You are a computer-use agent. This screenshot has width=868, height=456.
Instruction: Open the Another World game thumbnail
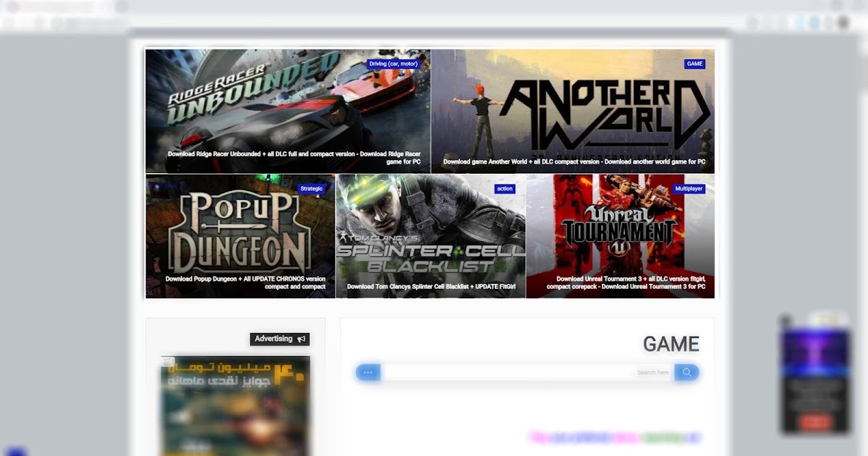[573, 111]
